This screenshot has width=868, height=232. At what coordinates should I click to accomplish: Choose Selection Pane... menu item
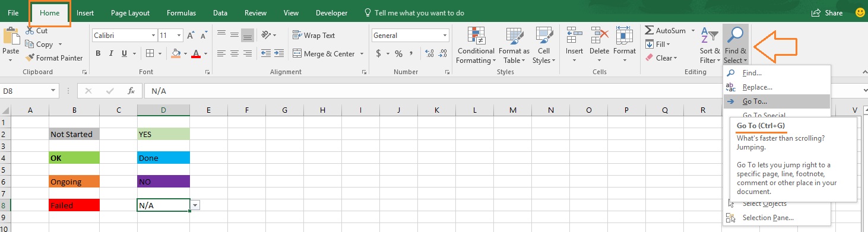tap(777, 218)
